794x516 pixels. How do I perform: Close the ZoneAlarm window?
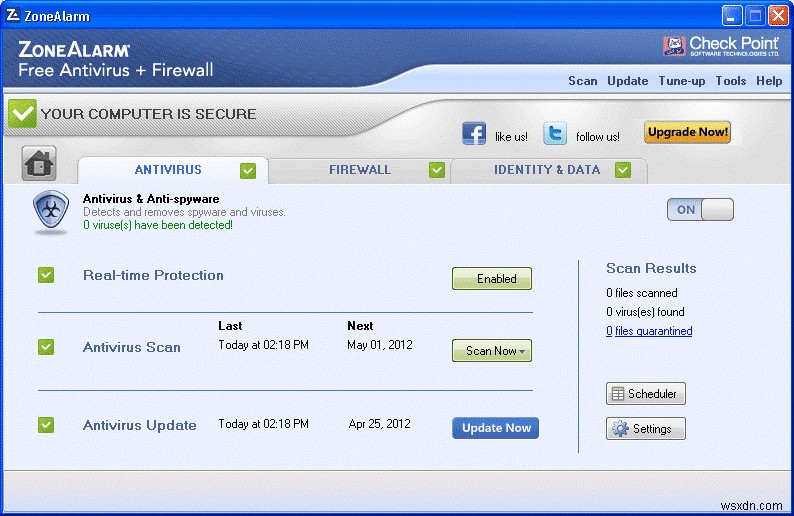point(778,16)
